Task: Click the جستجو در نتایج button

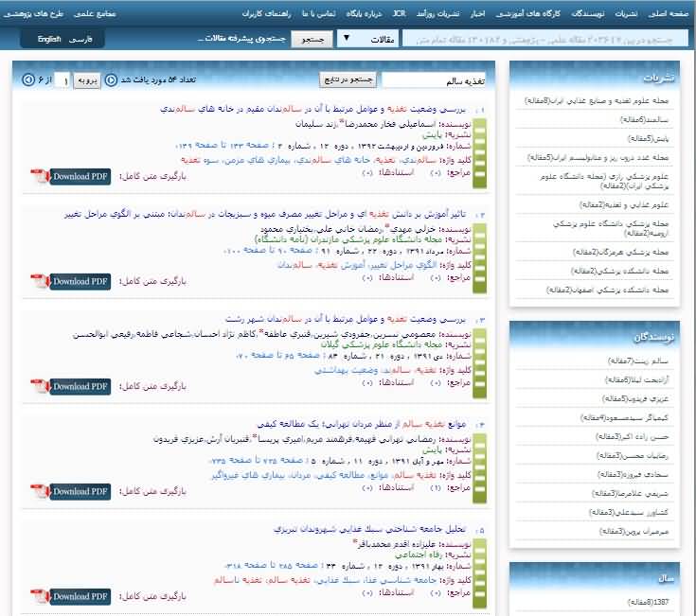Action: pyautogui.click(x=348, y=79)
